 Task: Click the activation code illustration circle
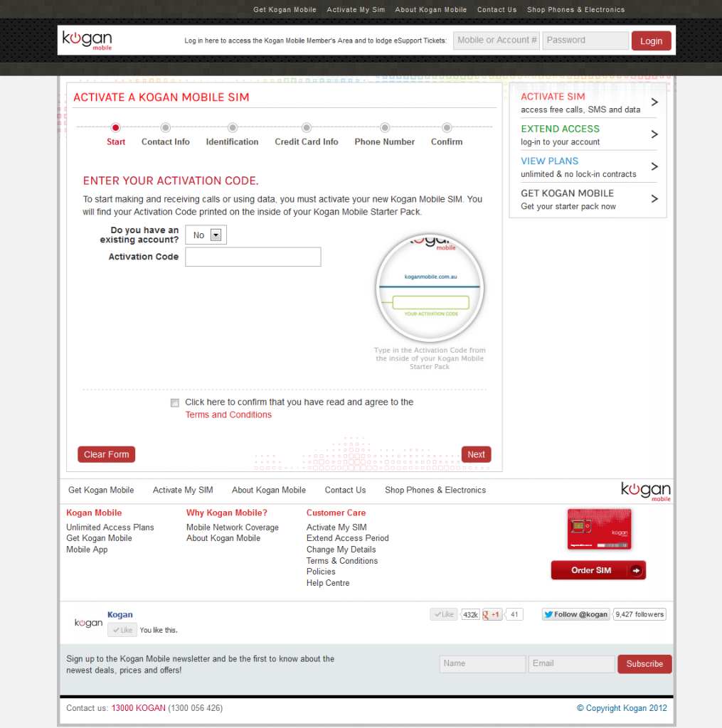tap(430, 288)
